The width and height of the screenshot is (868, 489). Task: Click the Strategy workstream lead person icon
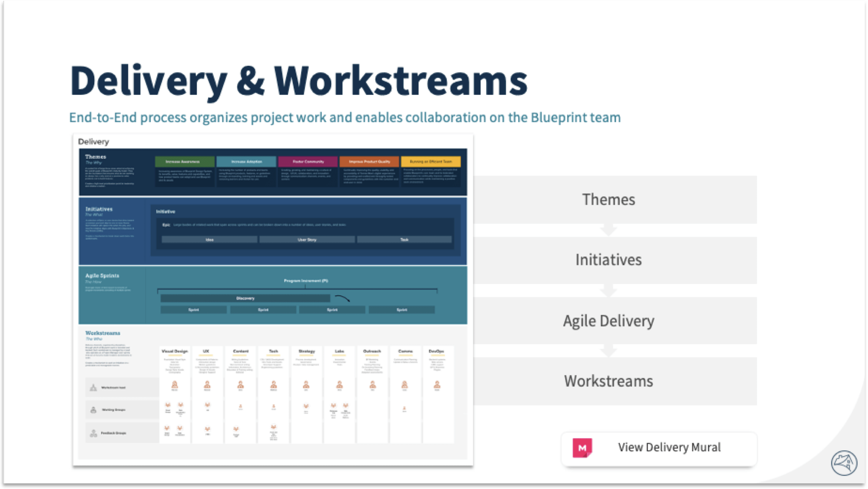tap(306, 385)
